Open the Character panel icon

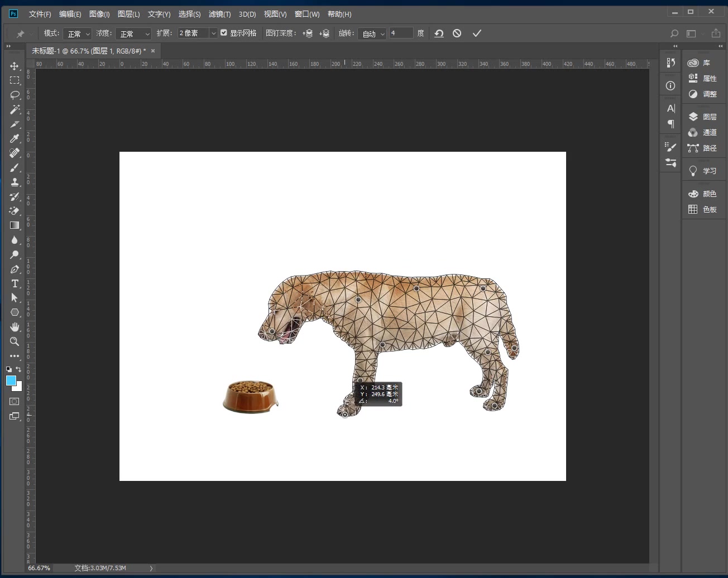(x=670, y=108)
